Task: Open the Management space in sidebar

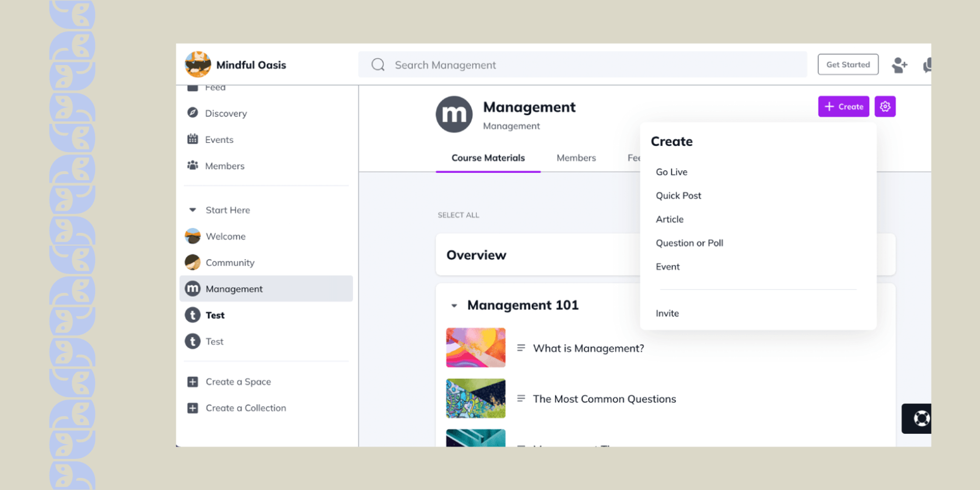Action: (266, 289)
